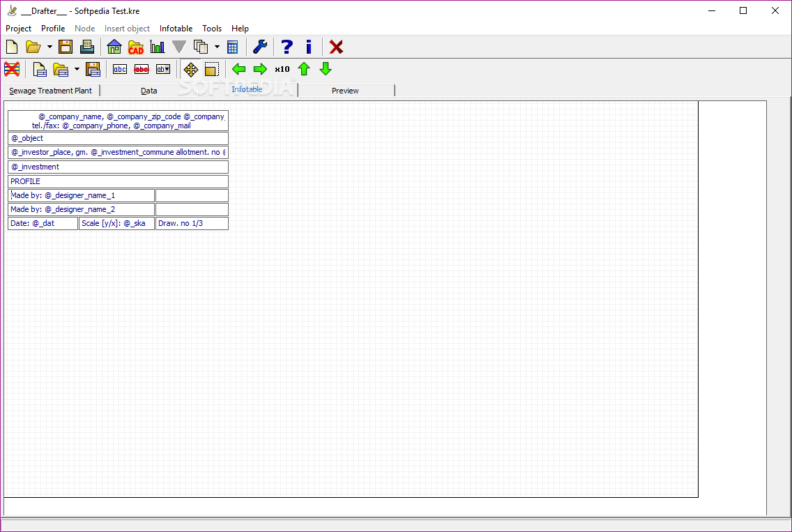Screen dimensions: 792x532
Task: Show info with the blue i icon
Action: coord(309,47)
